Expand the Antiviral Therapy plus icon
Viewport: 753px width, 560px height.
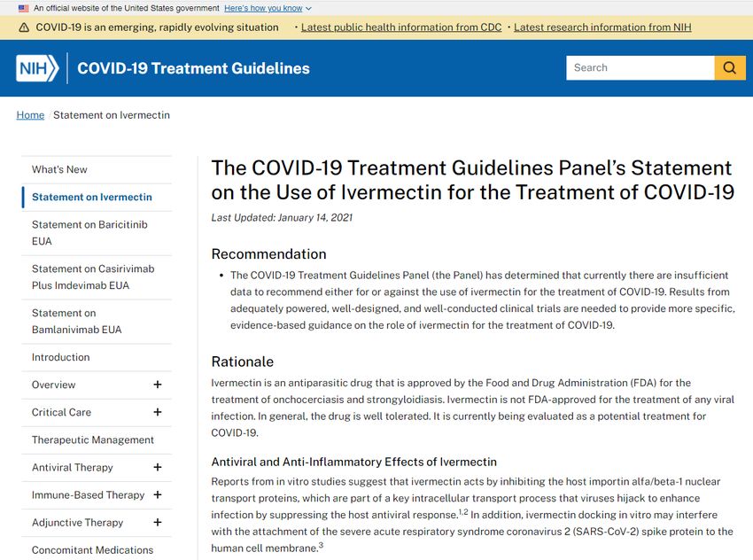coord(158,467)
